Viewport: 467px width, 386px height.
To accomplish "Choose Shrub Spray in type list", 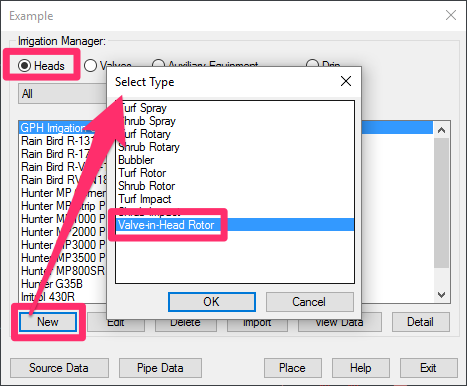I will (235, 121).
